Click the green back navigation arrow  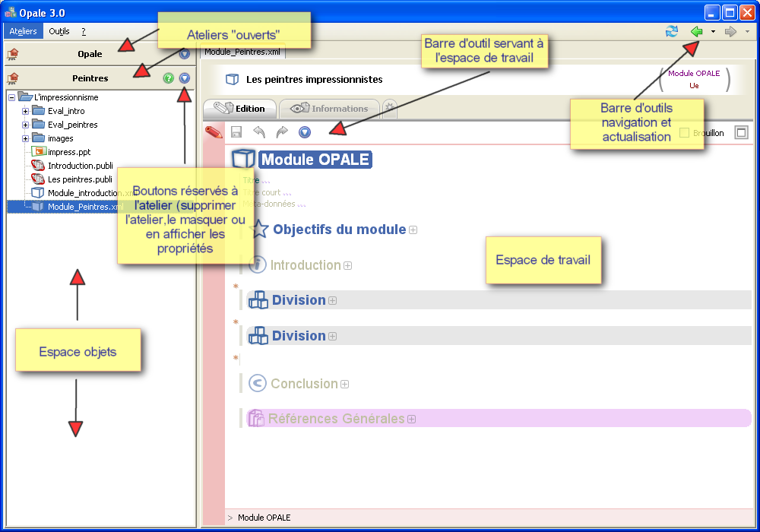click(x=695, y=31)
